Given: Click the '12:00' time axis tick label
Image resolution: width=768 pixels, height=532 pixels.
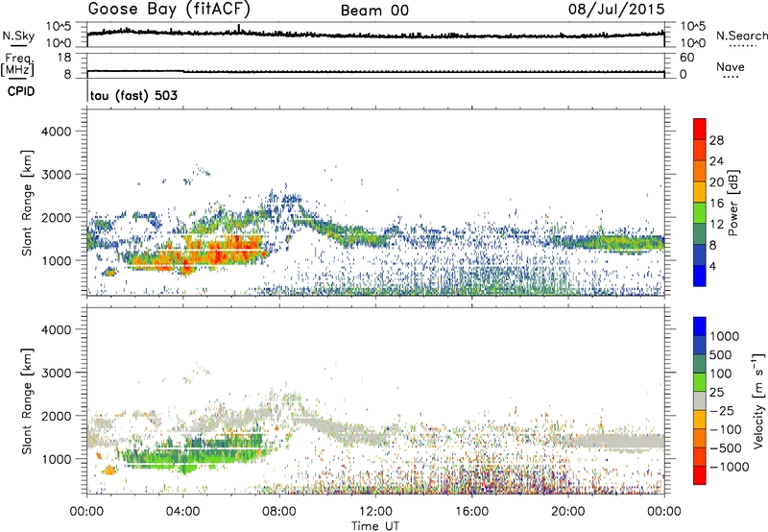Looking at the screenshot, I should click(x=375, y=512).
